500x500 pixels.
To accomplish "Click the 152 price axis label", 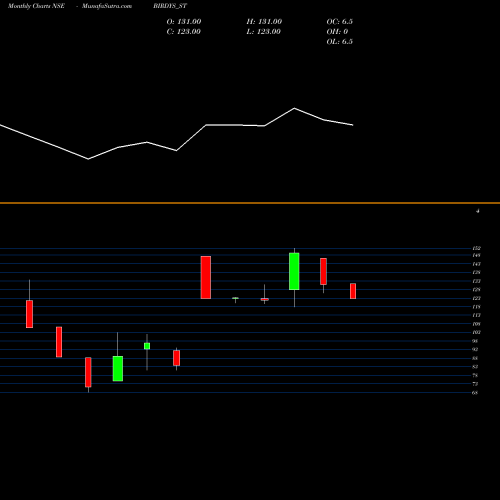I will pos(476,248).
